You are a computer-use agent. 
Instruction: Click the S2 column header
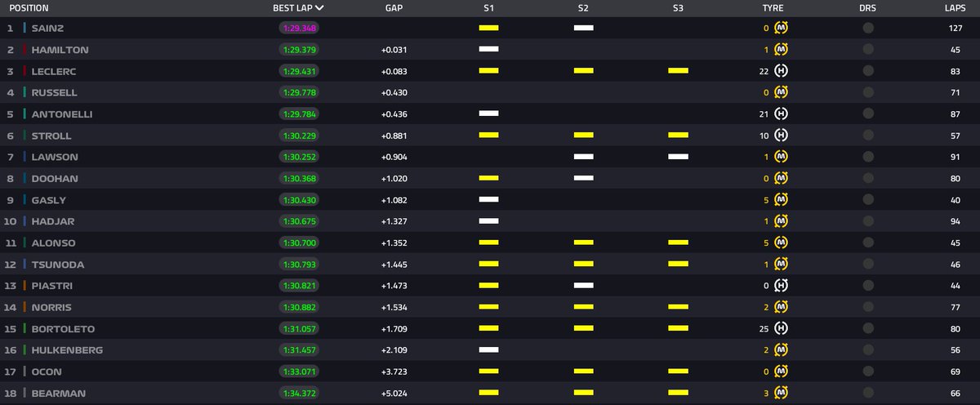point(583,8)
